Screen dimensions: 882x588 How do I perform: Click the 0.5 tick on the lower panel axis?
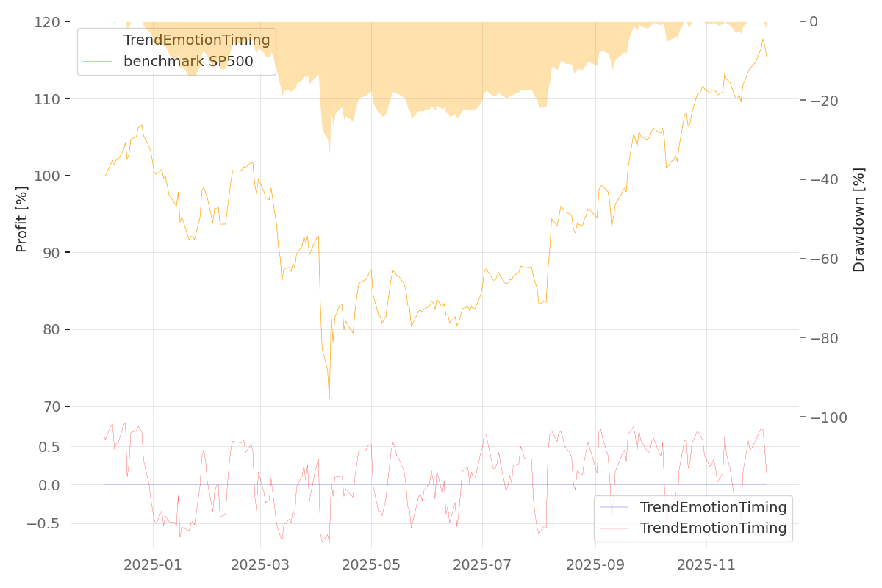47,446
